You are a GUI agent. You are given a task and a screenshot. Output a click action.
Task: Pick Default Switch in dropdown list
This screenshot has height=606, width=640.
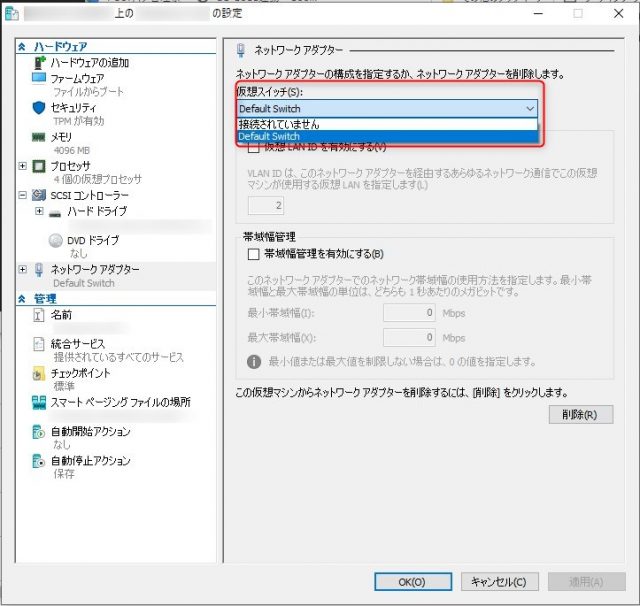click(387, 136)
